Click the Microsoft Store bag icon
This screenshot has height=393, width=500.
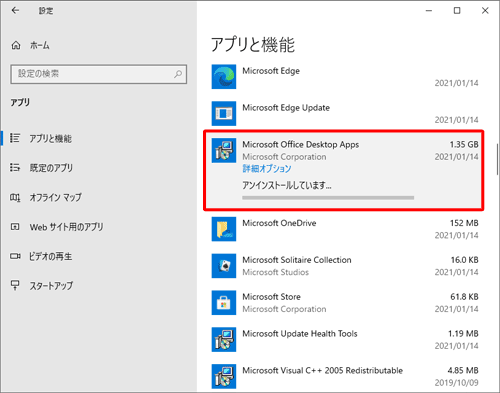tap(224, 303)
